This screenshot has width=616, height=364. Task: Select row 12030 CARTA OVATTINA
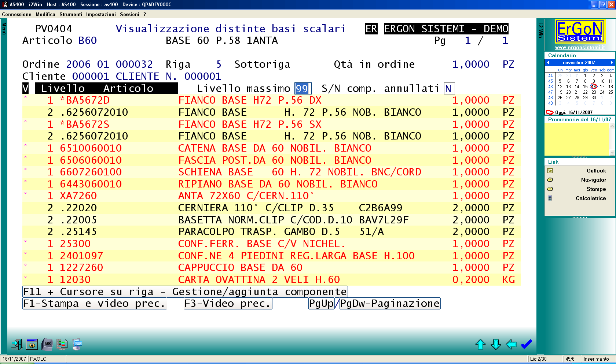(x=272, y=279)
